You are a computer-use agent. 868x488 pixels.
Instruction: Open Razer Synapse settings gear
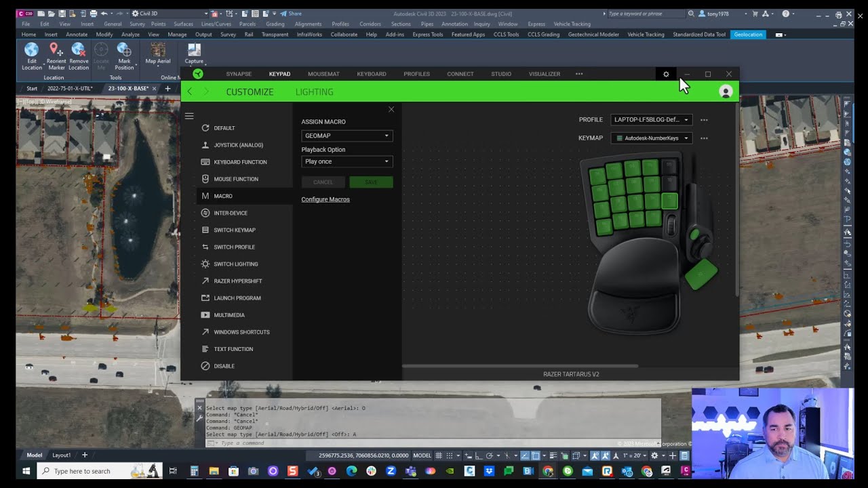[x=666, y=74]
